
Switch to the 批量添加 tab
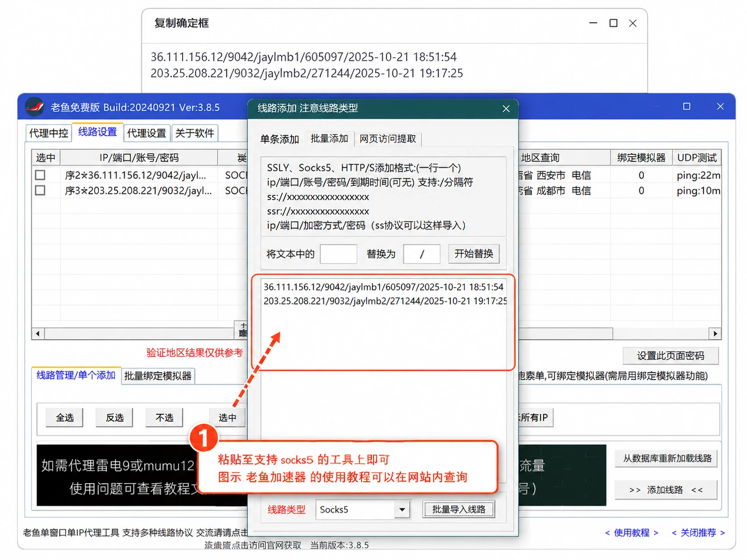329,139
